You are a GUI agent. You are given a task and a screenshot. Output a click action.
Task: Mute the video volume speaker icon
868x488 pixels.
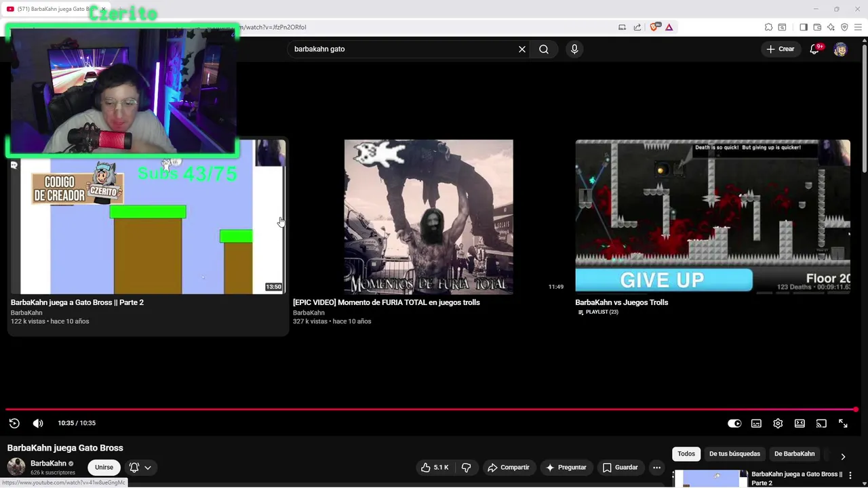point(38,423)
